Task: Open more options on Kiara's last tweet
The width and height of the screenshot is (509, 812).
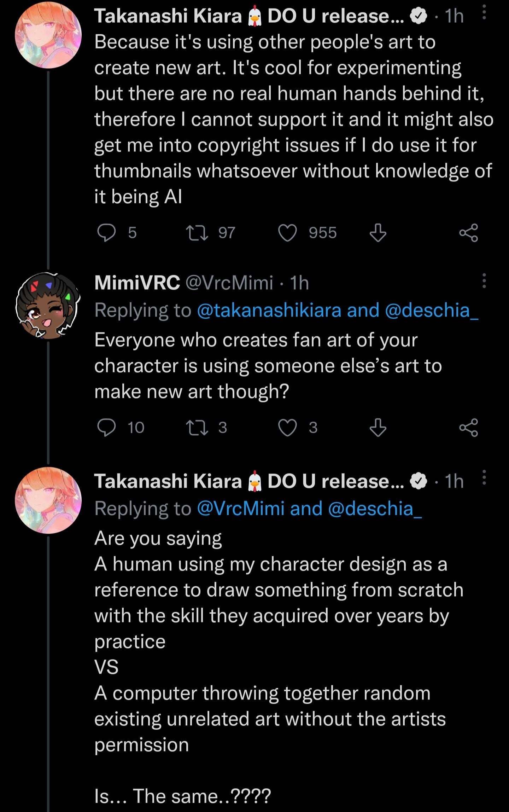Action: (484, 478)
